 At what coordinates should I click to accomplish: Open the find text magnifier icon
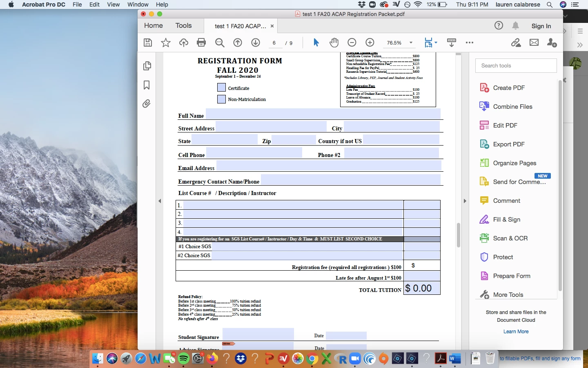coord(220,43)
